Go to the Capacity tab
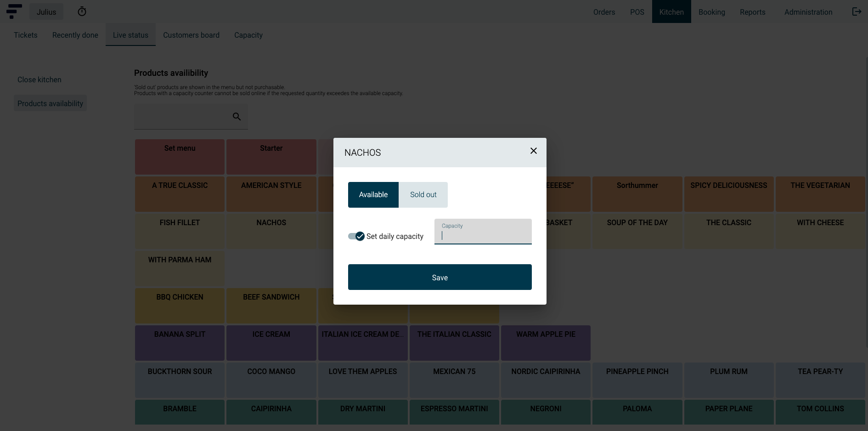This screenshot has height=431, width=868. [248, 35]
